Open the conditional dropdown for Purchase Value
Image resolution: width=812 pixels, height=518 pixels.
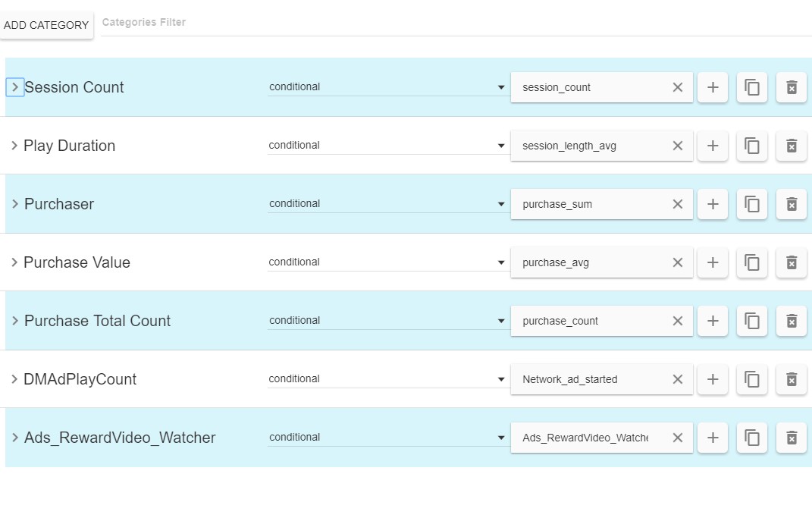387,262
